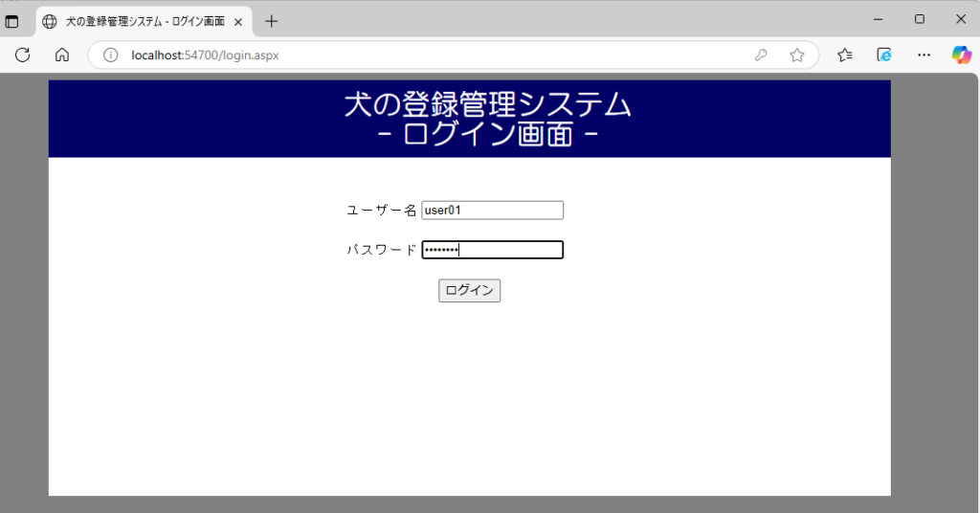The height and width of the screenshot is (513, 980).
Task: Click the ログイン button
Action: [469, 291]
